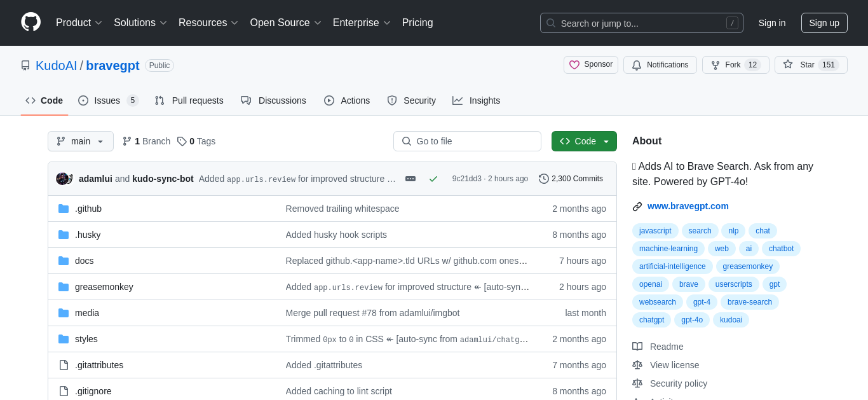
Task: Switch to the Code tab
Action: [x=44, y=100]
